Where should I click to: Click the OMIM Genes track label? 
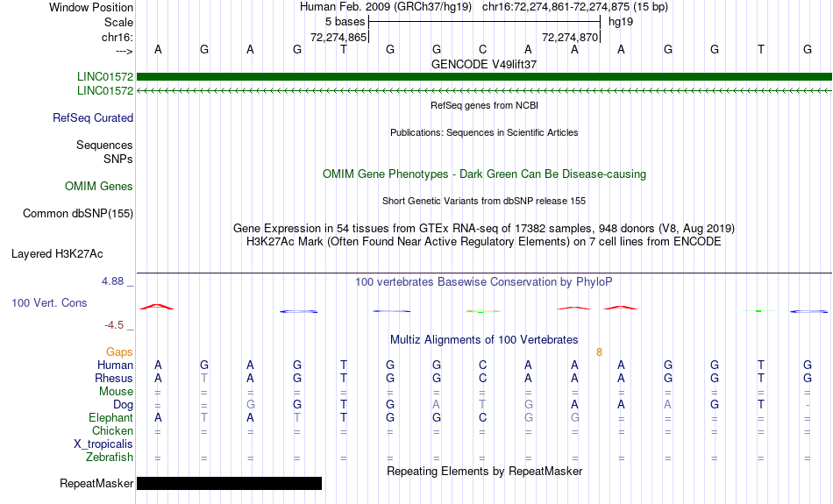pyautogui.click(x=99, y=187)
